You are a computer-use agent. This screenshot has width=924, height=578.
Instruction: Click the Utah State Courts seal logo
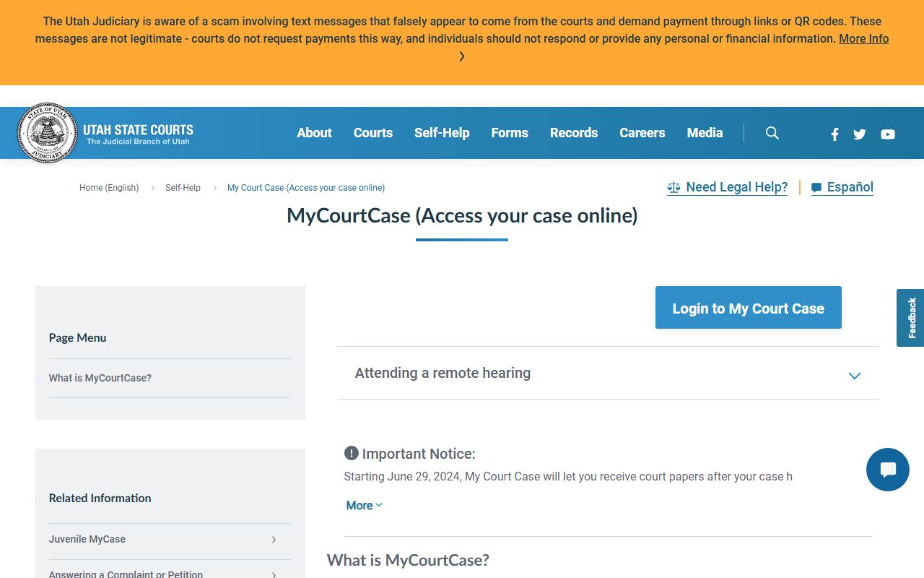[x=48, y=133]
